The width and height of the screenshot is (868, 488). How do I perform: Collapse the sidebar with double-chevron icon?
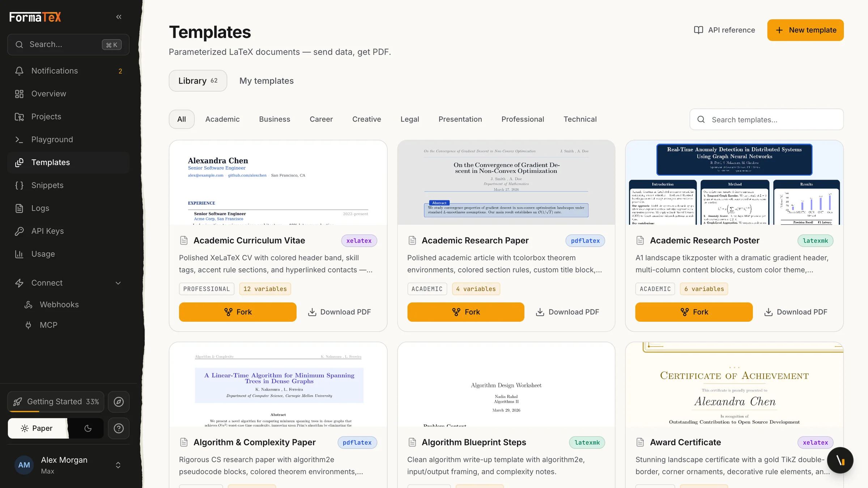119,17
